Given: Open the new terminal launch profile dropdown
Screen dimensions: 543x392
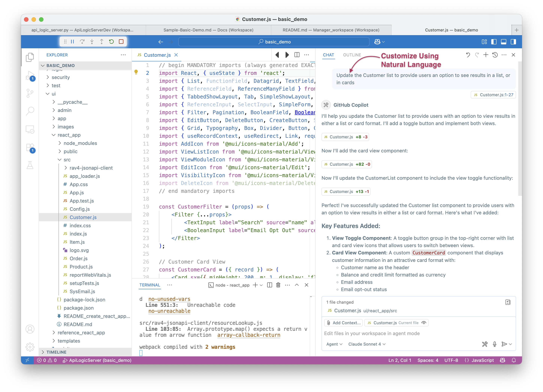Looking at the screenshot, I should 261,285.
